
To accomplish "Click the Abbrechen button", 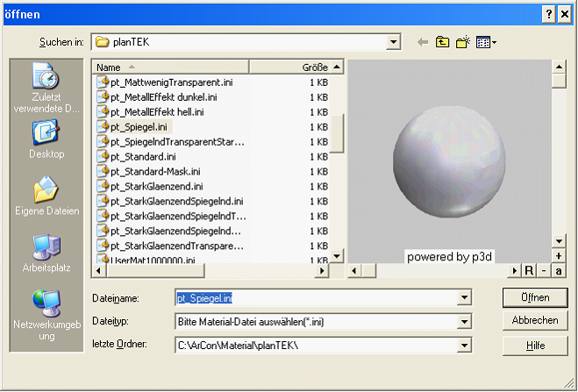I will click(535, 321).
